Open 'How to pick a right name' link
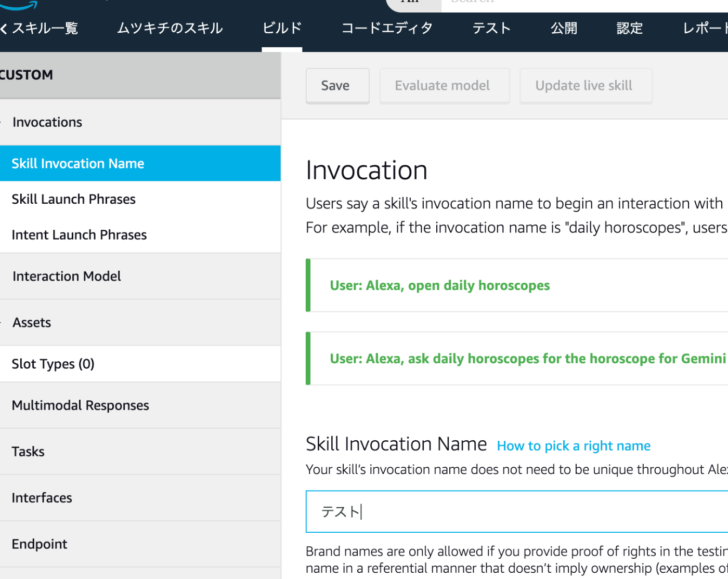Image resolution: width=728 pixels, height=579 pixels. click(x=574, y=446)
